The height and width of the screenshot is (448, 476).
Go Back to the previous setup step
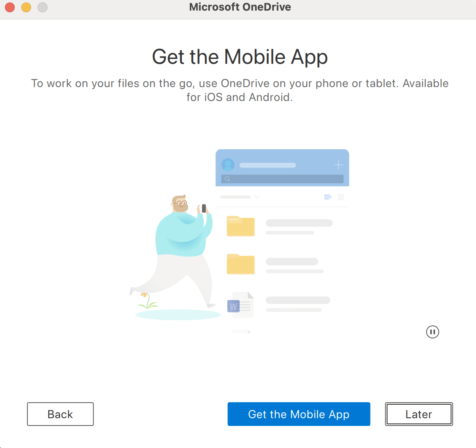(61, 414)
